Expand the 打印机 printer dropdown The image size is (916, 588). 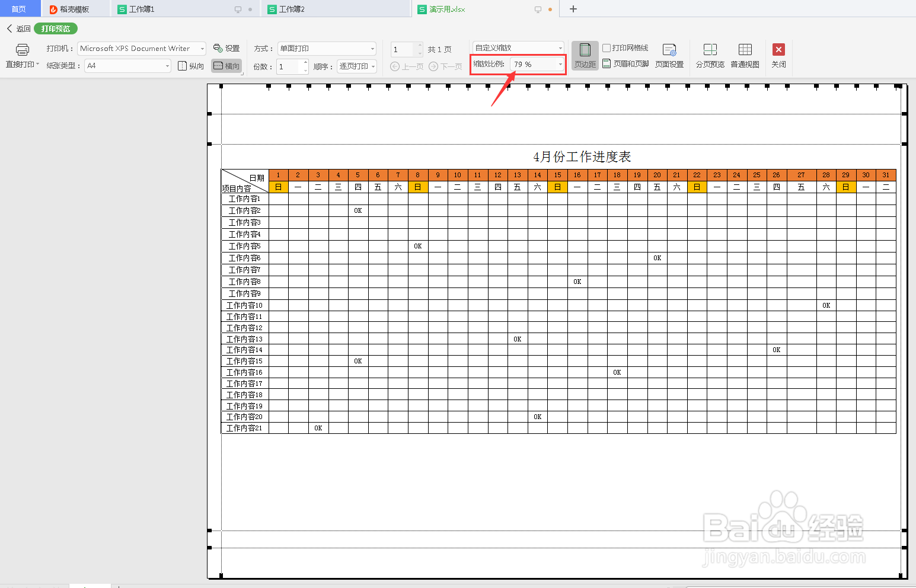point(202,49)
